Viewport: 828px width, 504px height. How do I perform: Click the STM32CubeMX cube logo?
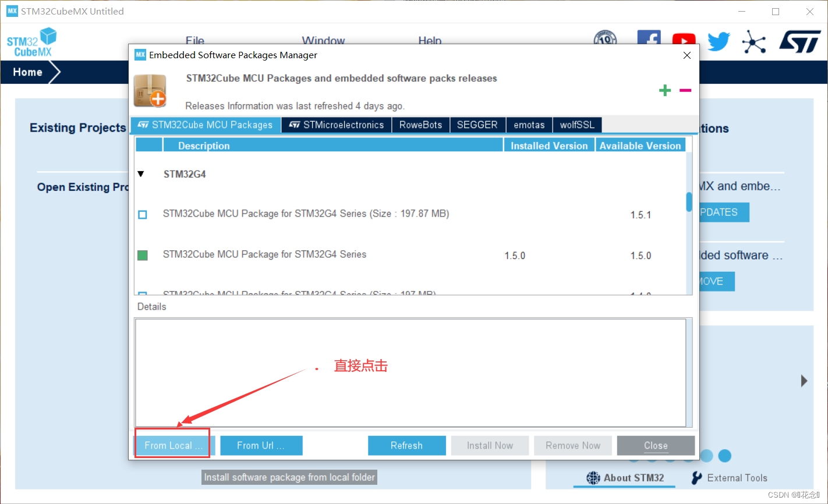[32, 42]
